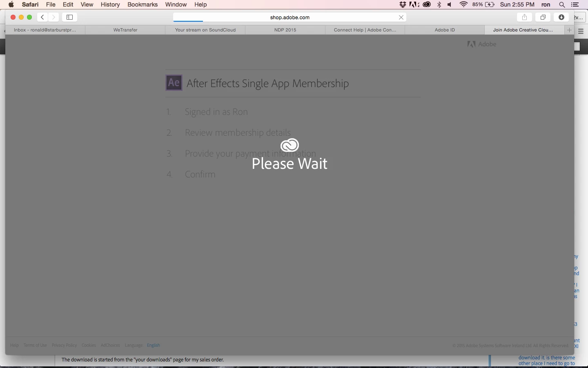Click the Safari forward arrow button

[x=53, y=17]
